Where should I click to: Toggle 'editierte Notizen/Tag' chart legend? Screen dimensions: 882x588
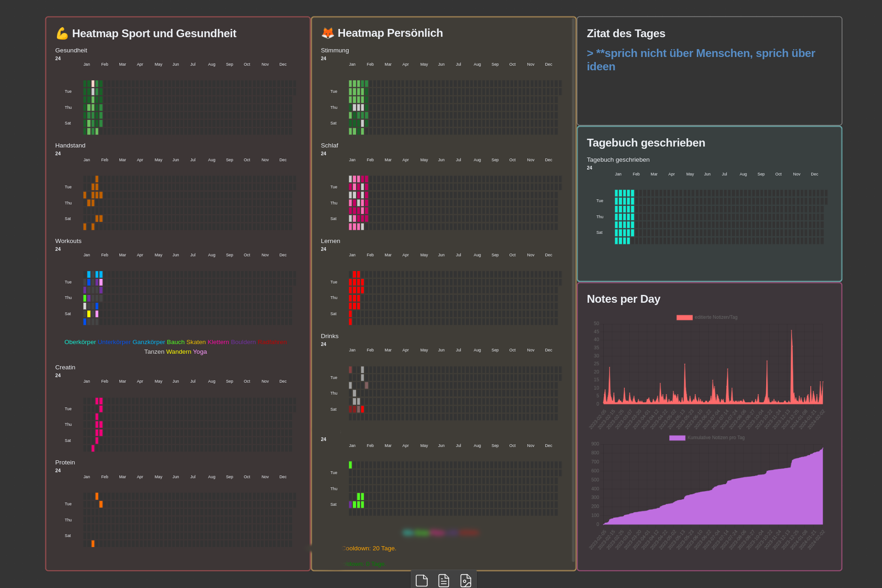tap(707, 317)
